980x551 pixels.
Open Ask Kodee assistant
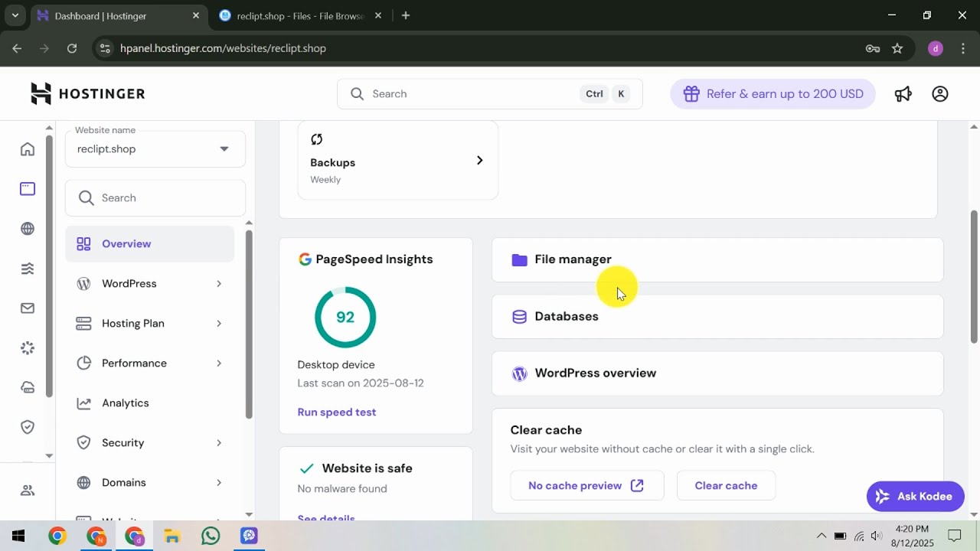click(915, 496)
